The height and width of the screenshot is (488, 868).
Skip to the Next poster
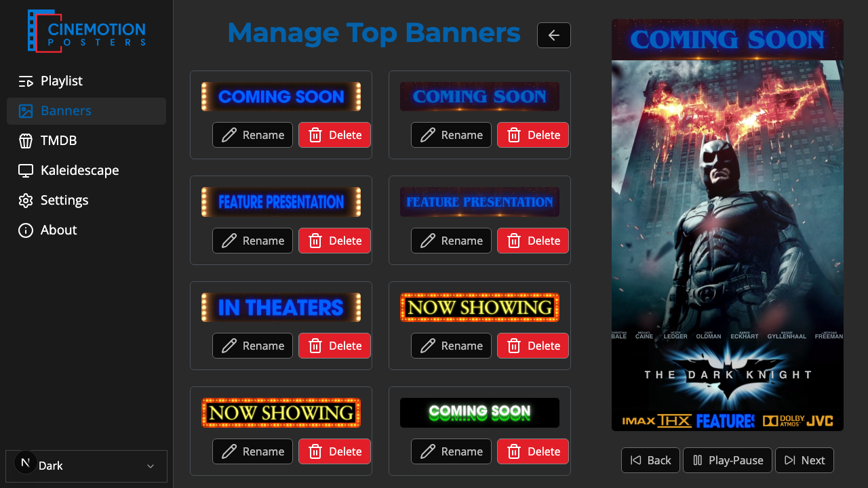click(804, 460)
